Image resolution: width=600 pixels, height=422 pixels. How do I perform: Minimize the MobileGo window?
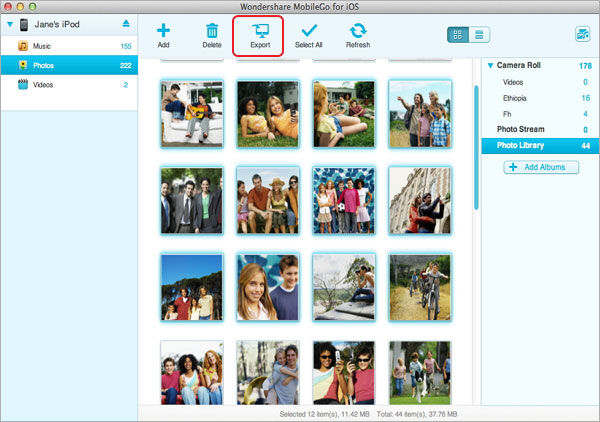[20, 6]
